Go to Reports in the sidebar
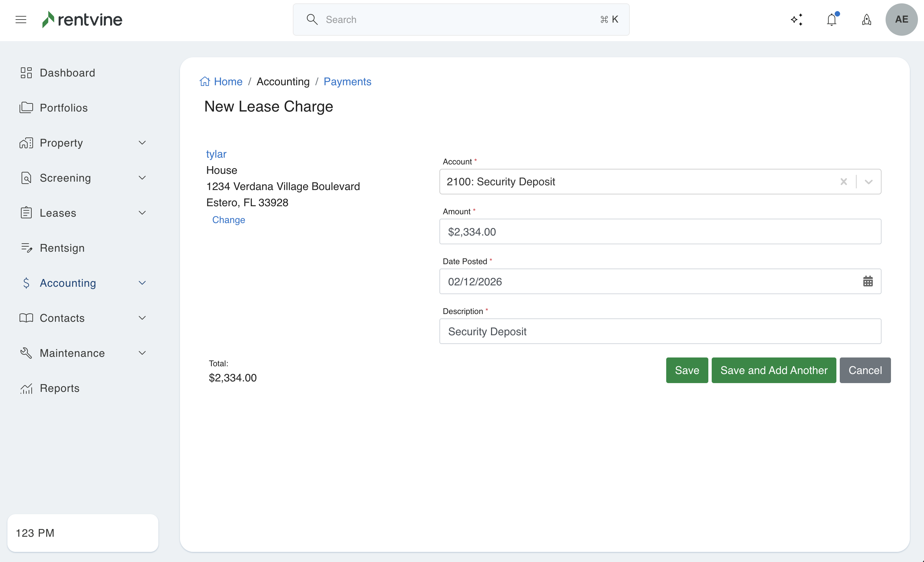The image size is (924, 562). (x=60, y=388)
